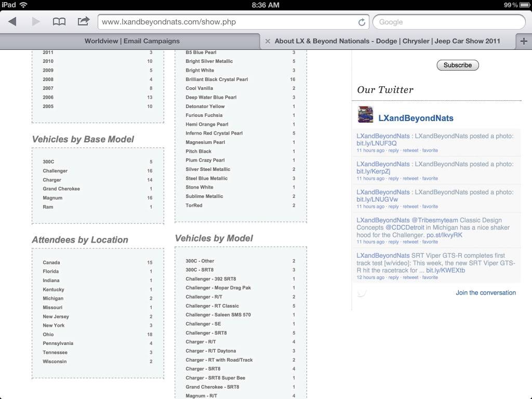Click the 'Canada' location row
The height and width of the screenshot is (399, 532).
[x=98, y=262]
